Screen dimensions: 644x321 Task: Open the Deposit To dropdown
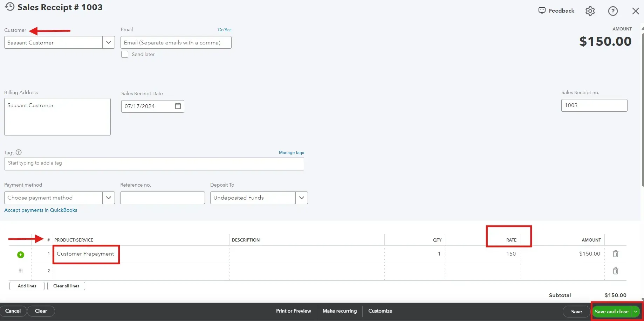coord(301,198)
